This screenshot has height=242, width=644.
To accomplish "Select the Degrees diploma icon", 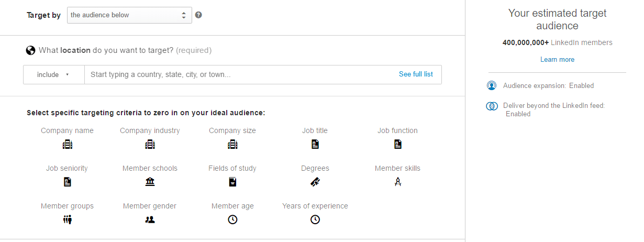I will tap(315, 182).
